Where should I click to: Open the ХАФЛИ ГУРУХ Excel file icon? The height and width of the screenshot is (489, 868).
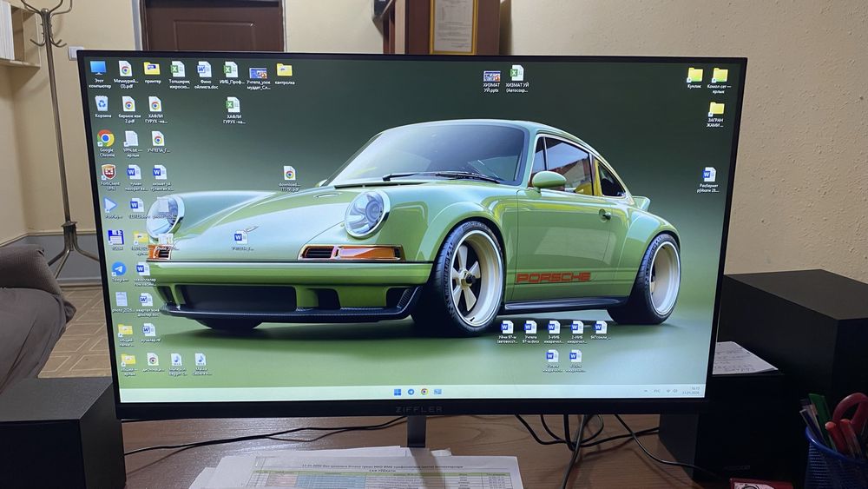click(x=233, y=111)
